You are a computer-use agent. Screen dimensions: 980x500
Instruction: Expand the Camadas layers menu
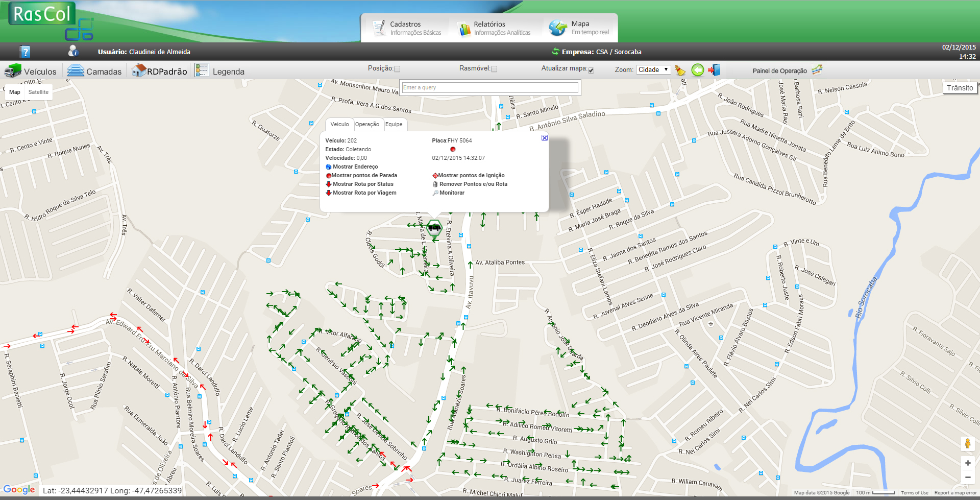coord(95,71)
